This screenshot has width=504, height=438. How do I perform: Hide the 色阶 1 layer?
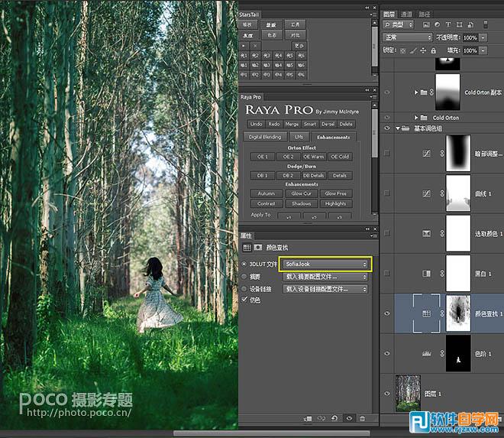coord(387,353)
